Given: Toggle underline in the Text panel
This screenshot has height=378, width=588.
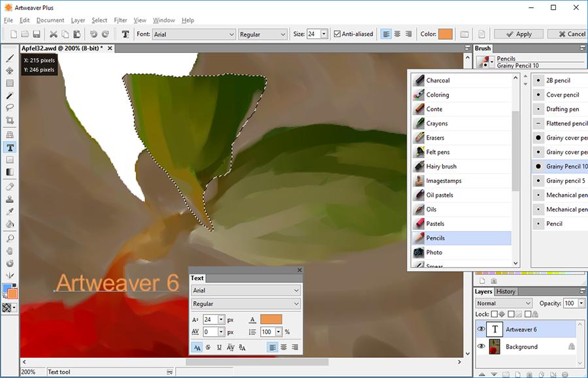Looking at the screenshot, I should coord(219,347).
